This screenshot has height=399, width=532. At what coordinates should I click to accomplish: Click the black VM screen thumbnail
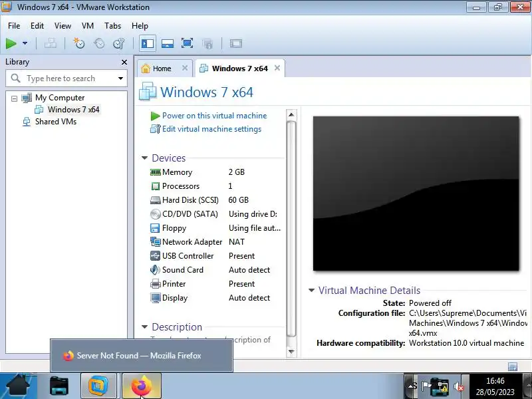point(416,194)
